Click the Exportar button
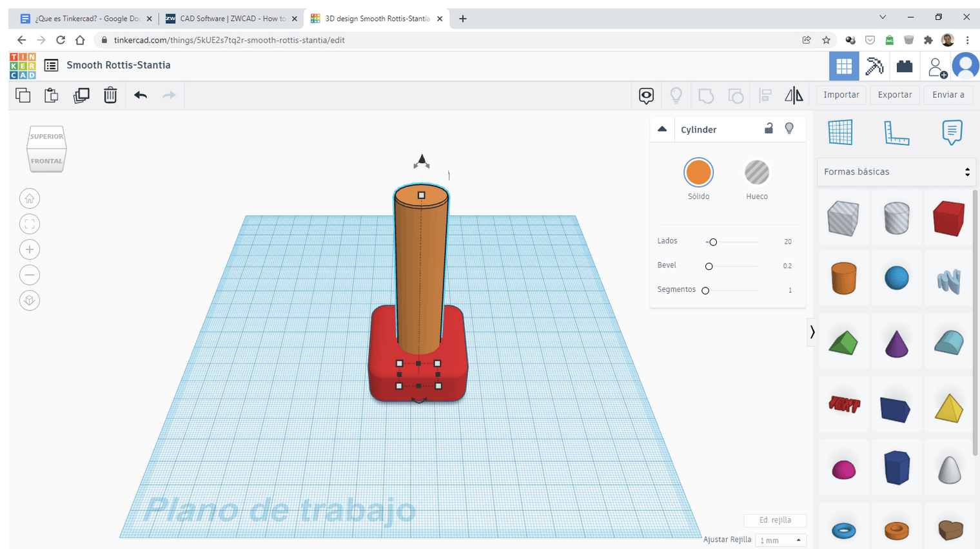This screenshot has width=980, height=549. point(895,95)
